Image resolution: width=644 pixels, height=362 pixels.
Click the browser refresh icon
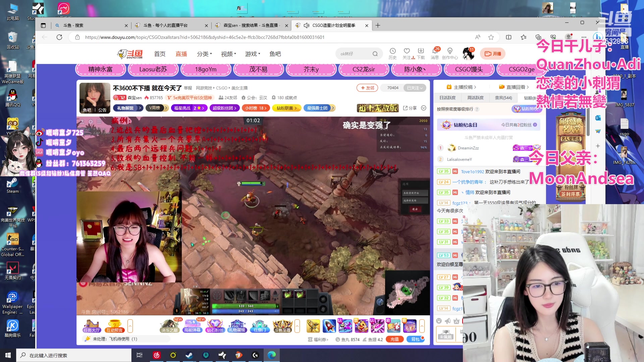pos(59,37)
